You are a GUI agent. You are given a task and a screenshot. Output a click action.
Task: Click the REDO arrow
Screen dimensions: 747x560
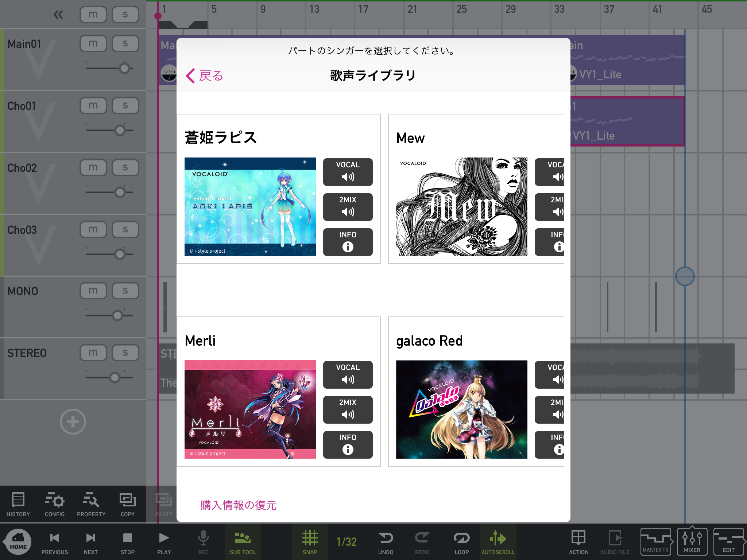click(422, 542)
